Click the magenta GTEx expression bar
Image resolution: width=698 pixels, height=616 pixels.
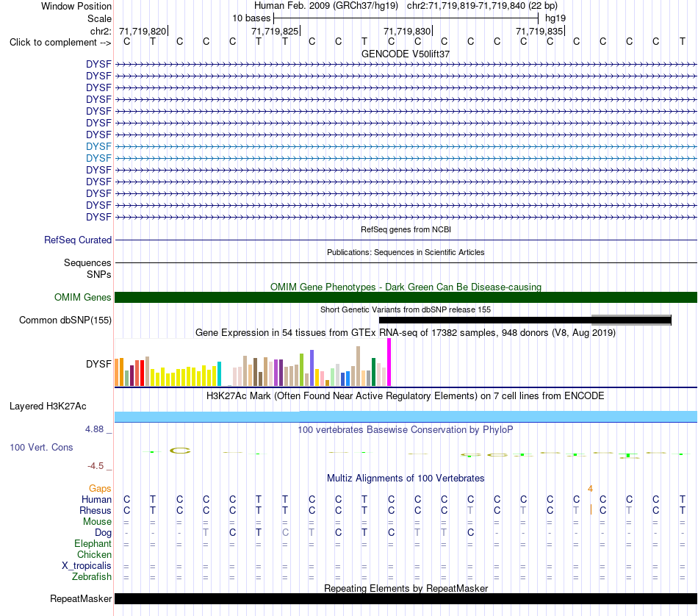click(389, 362)
